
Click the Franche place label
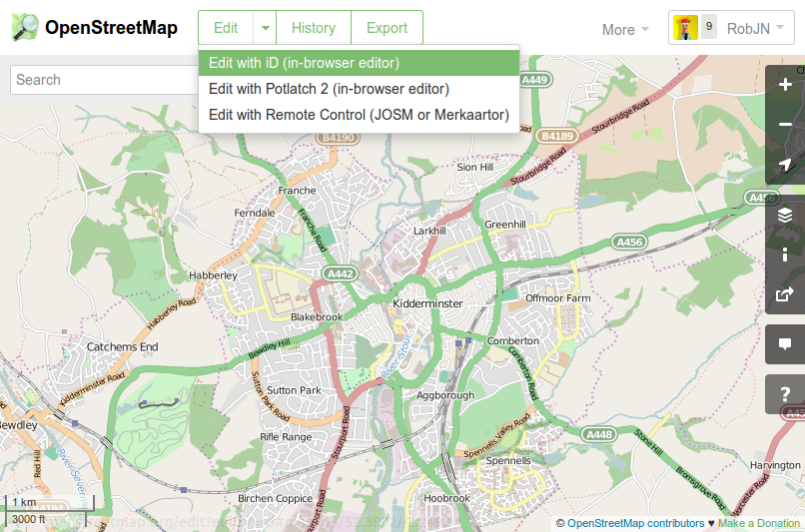[297, 191]
